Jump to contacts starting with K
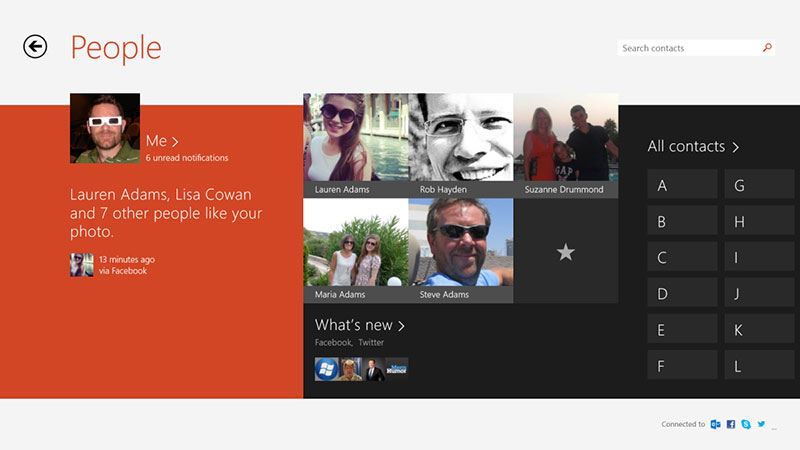This screenshot has width=800, height=450. pos(759,329)
